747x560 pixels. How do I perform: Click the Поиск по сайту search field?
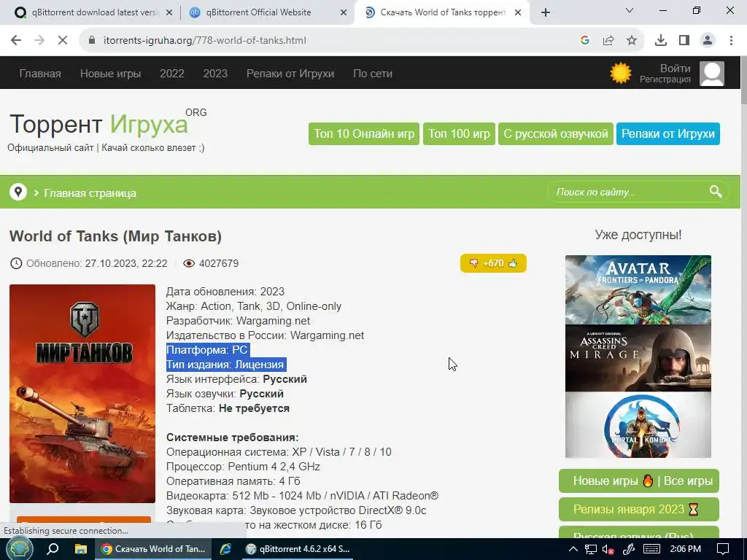coord(629,192)
